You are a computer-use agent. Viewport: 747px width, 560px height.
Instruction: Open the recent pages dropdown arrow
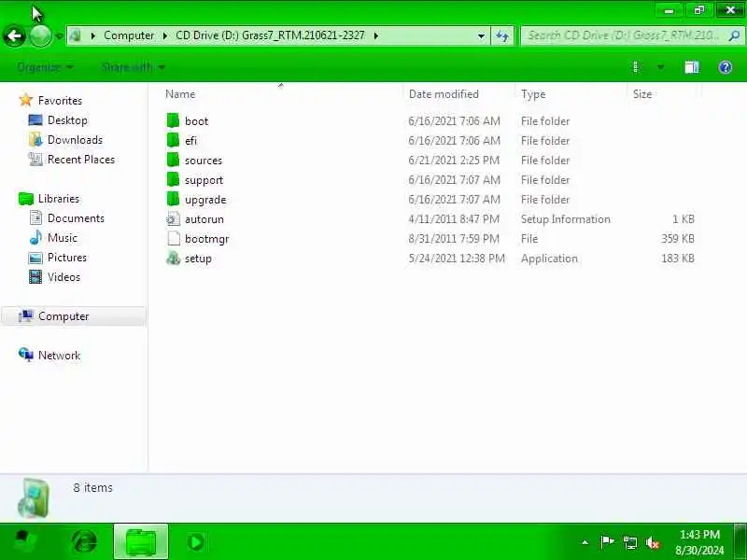pyautogui.click(x=59, y=36)
